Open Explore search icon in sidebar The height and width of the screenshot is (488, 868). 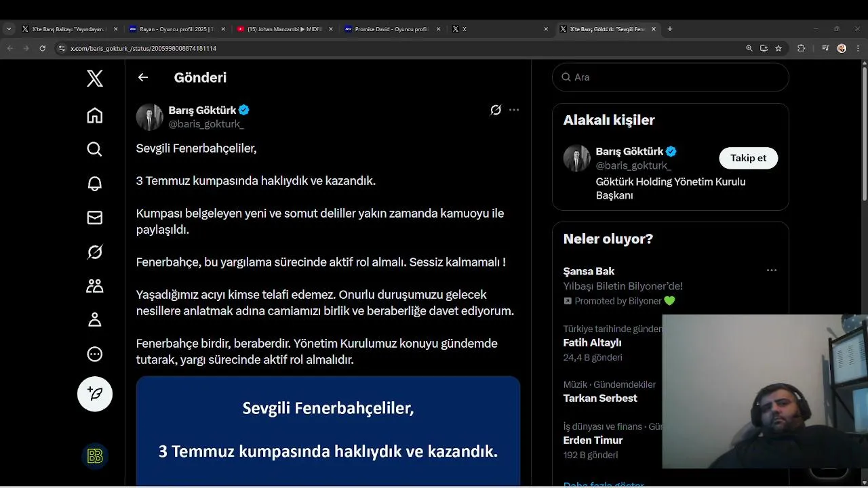pyautogui.click(x=95, y=150)
